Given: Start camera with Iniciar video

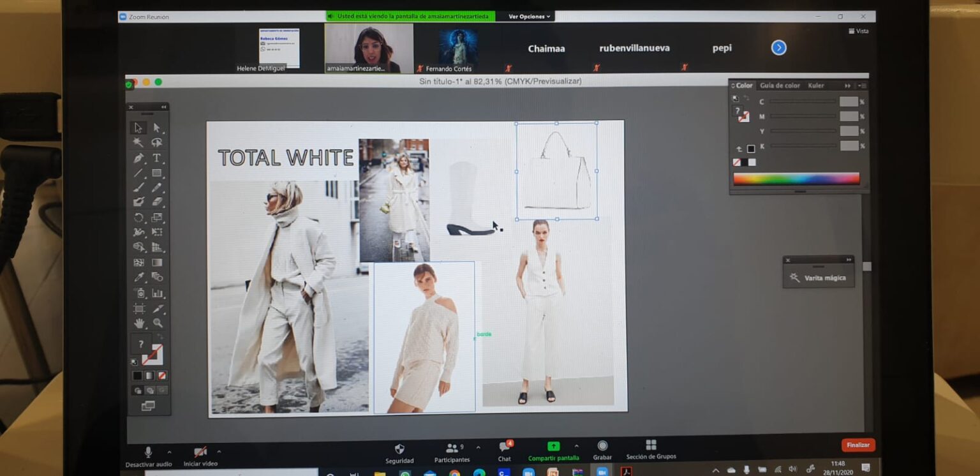Looking at the screenshot, I should tap(200, 457).
